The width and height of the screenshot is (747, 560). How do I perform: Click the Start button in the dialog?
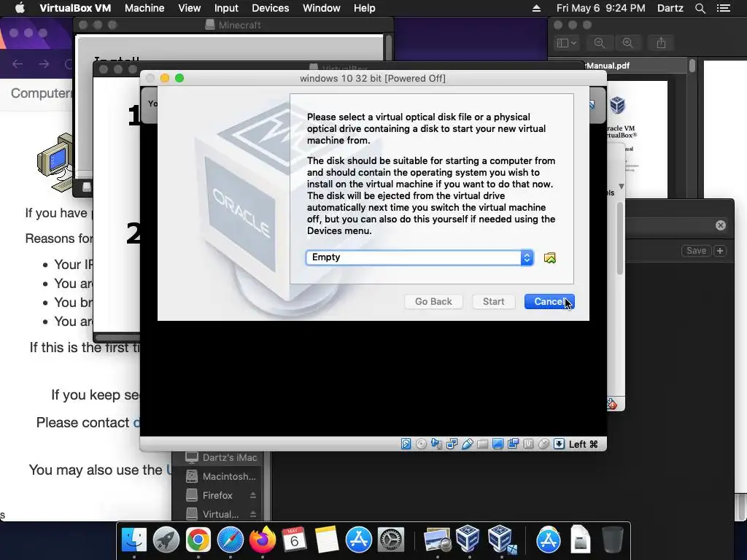(x=493, y=301)
